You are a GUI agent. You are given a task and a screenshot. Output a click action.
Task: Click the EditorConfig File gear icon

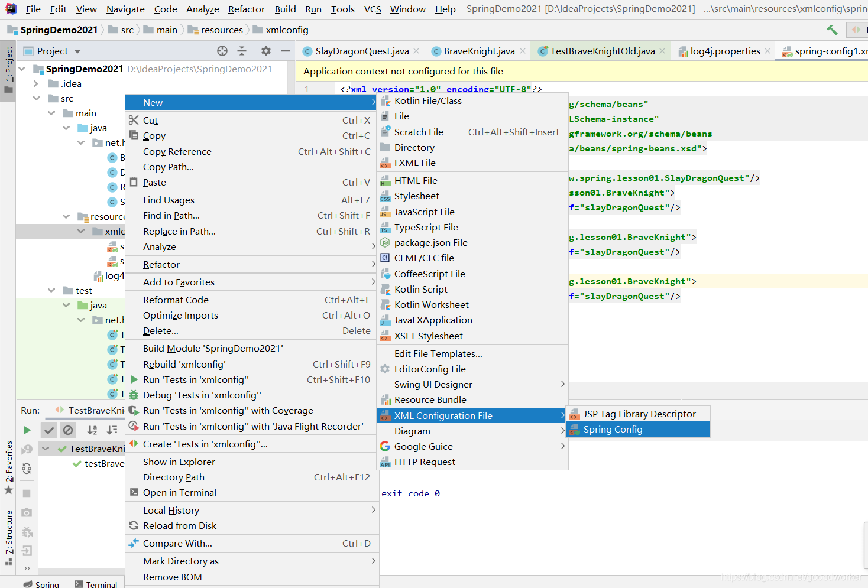click(385, 369)
